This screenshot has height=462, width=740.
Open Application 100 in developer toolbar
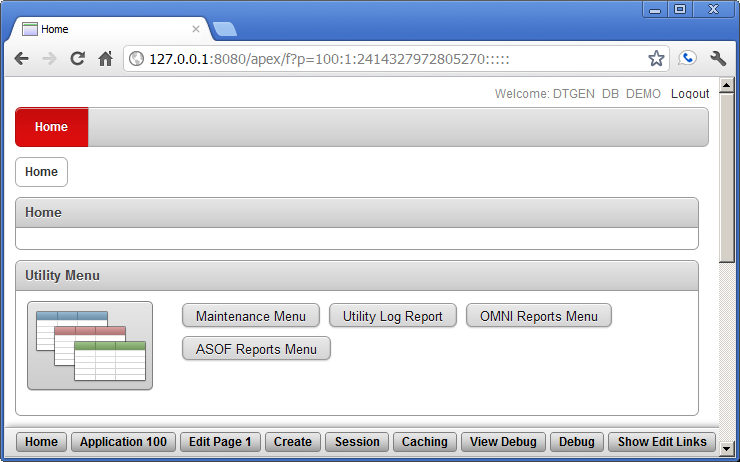coord(123,442)
